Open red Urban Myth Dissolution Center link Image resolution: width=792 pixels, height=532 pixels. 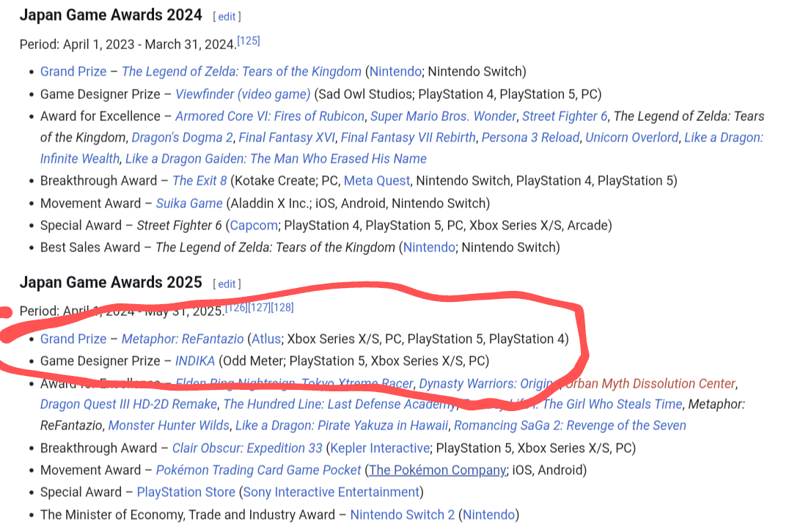[x=650, y=383]
